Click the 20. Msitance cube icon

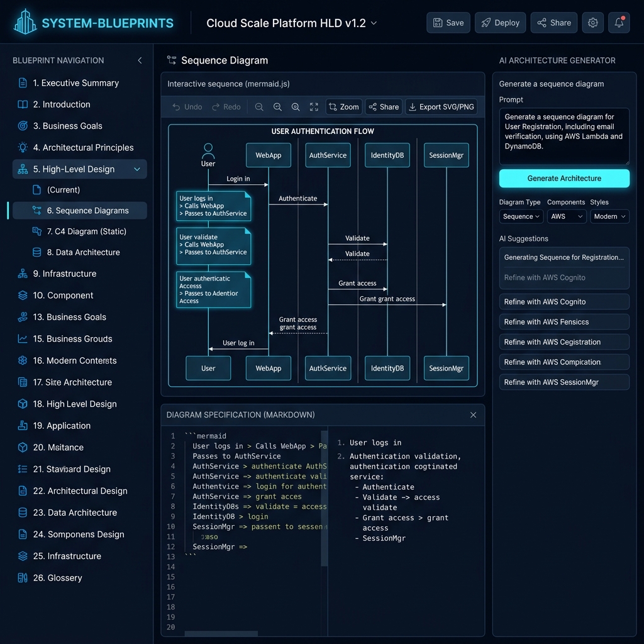(x=23, y=447)
